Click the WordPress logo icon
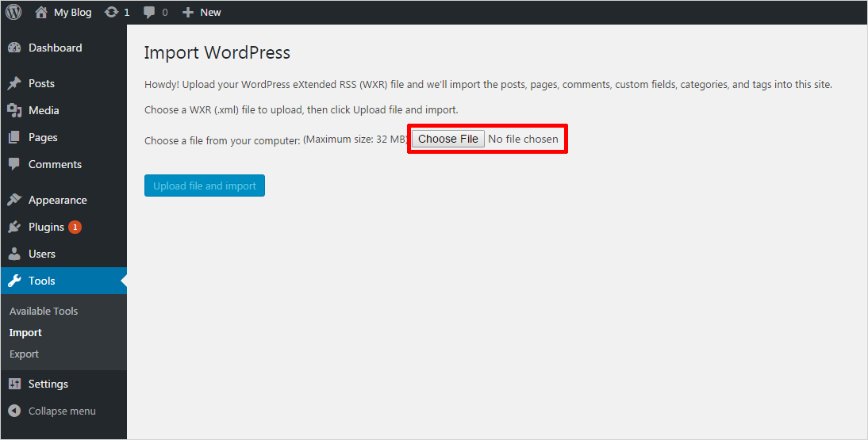Viewport: 868px width, 440px height. tap(13, 12)
